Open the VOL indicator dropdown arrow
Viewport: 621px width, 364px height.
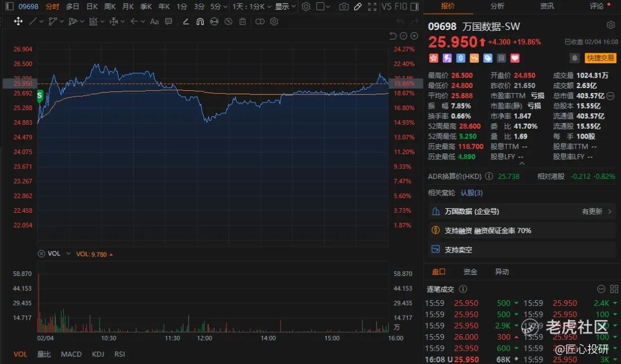coord(68,254)
